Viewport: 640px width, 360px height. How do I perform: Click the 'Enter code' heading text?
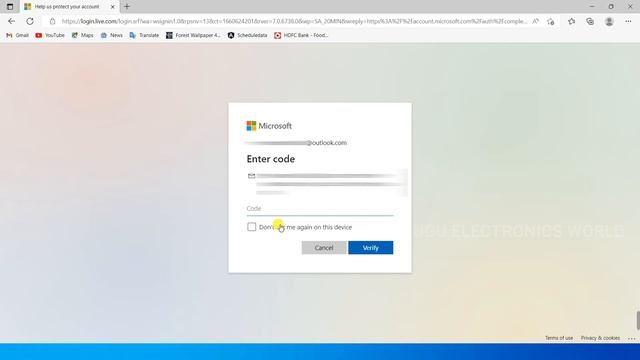(x=271, y=159)
